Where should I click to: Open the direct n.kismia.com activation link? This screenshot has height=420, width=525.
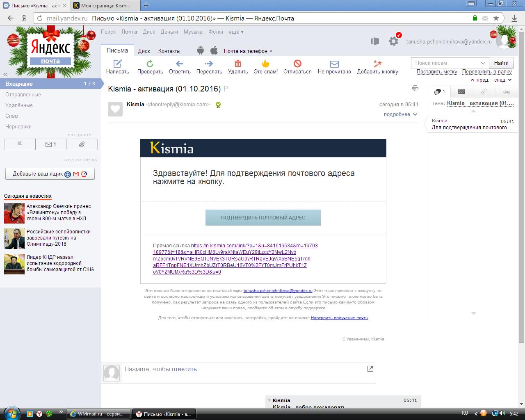coord(235,258)
